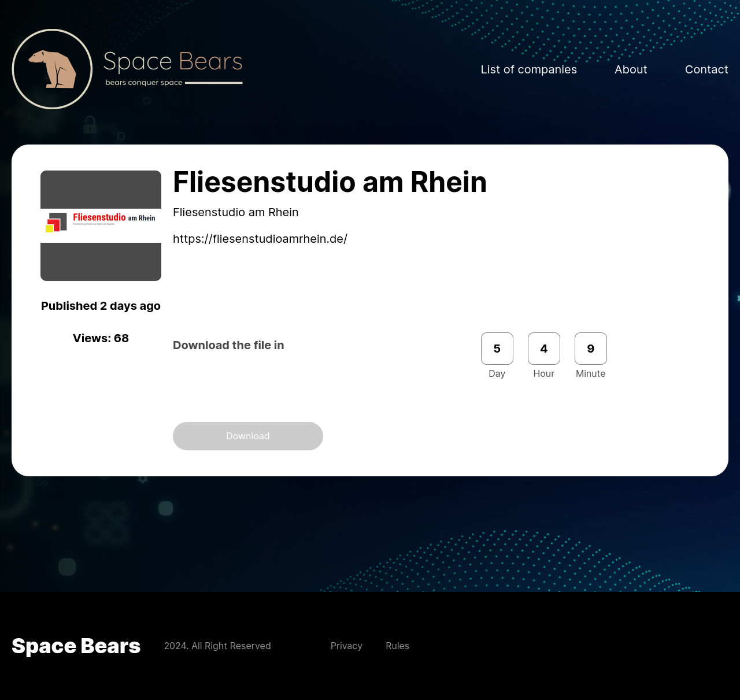Open the Rules footer link
Image resolution: width=740 pixels, height=700 pixels.
(397, 646)
